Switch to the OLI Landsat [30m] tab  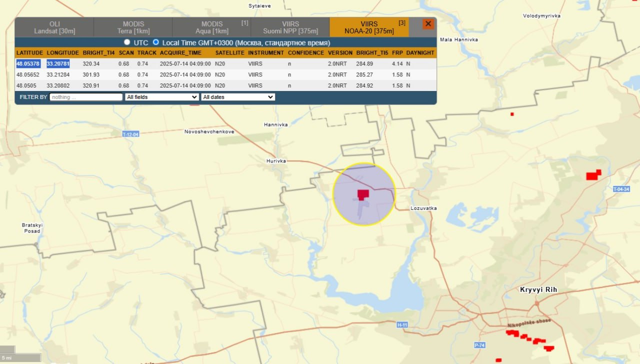[54, 27]
